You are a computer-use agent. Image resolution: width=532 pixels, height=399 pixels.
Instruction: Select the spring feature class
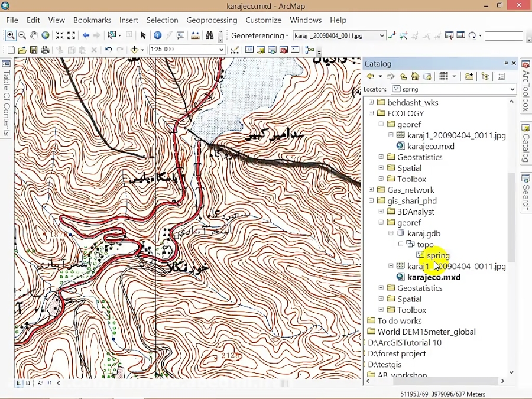point(437,255)
